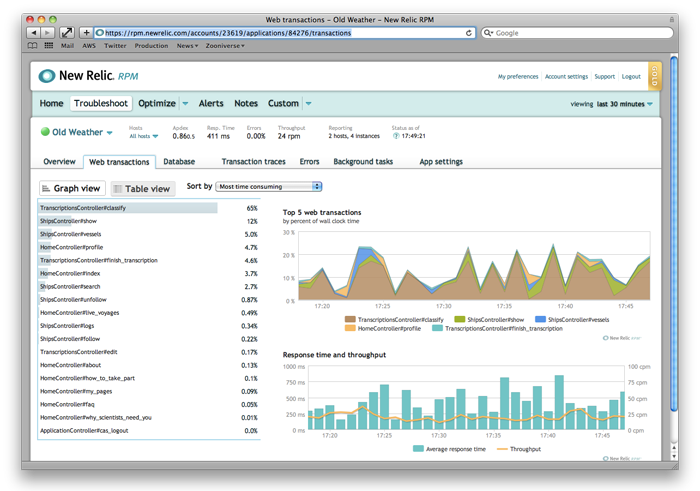The image size is (700, 491).
Task: Click the magnifier icon in Google search
Action: [x=488, y=33]
